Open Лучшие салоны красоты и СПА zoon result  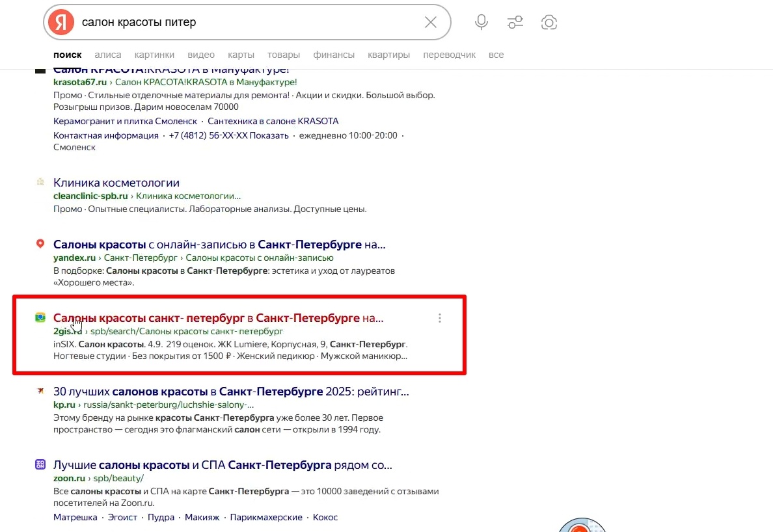click(223, 465)
